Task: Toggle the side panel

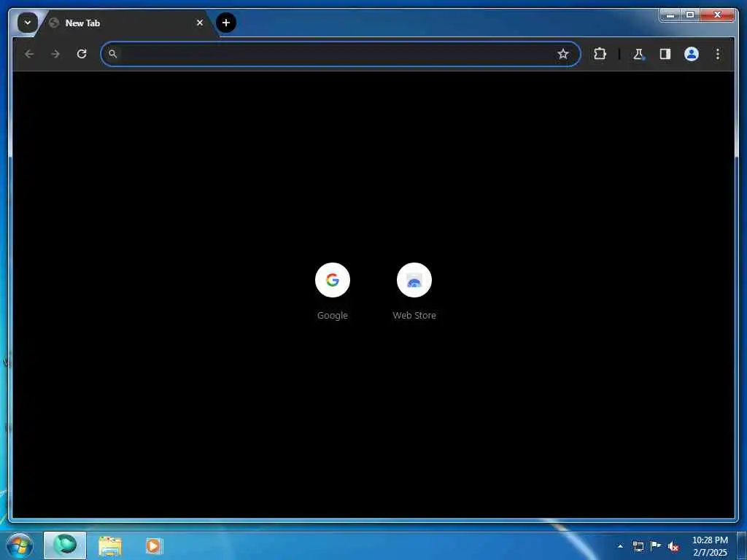Action: 665,54
